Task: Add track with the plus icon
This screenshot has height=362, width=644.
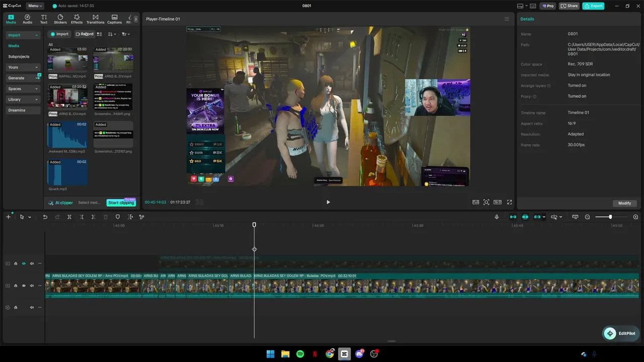Action: click(x=8, y=217)
